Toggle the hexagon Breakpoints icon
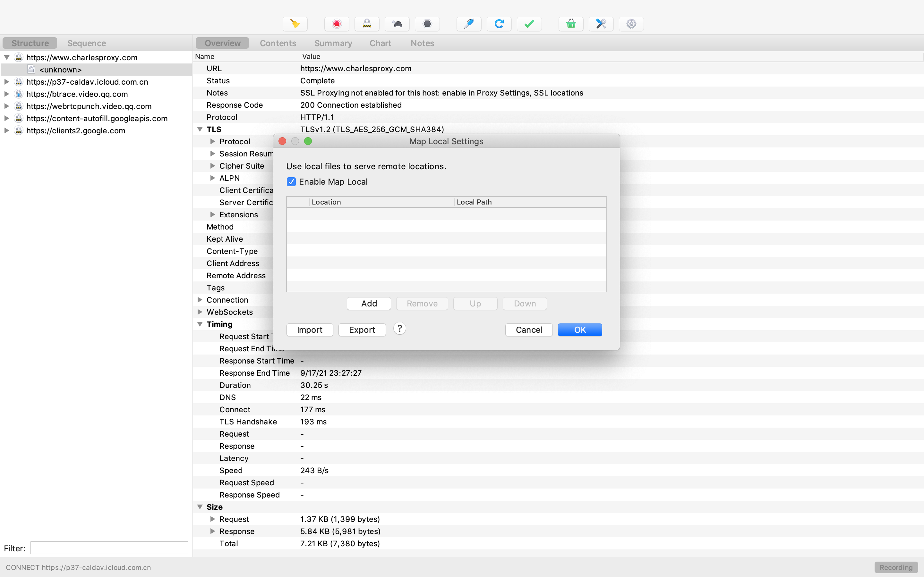 tap(427, 24)
